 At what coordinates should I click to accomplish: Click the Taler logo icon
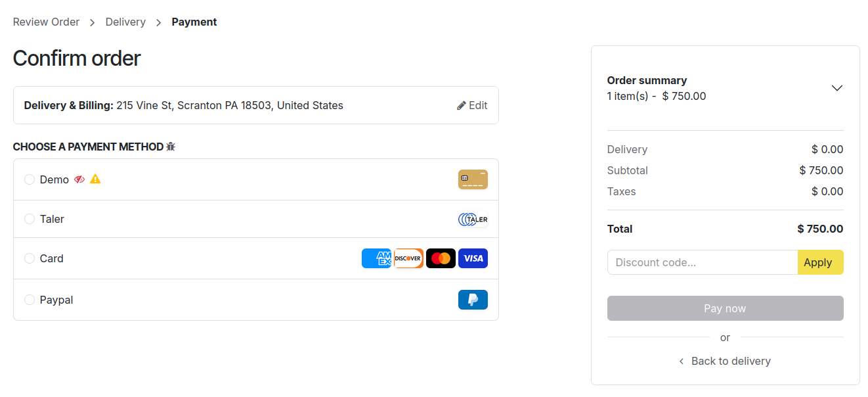coord(473,219)
